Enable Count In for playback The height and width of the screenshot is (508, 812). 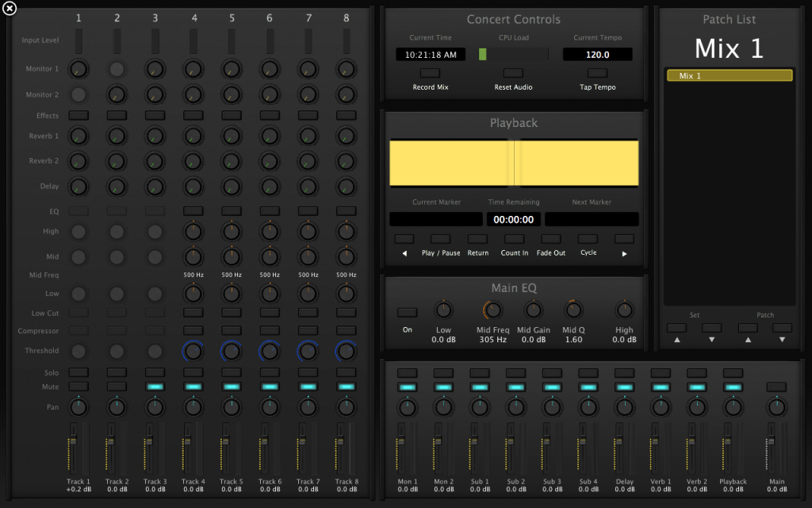pos(514,239)
